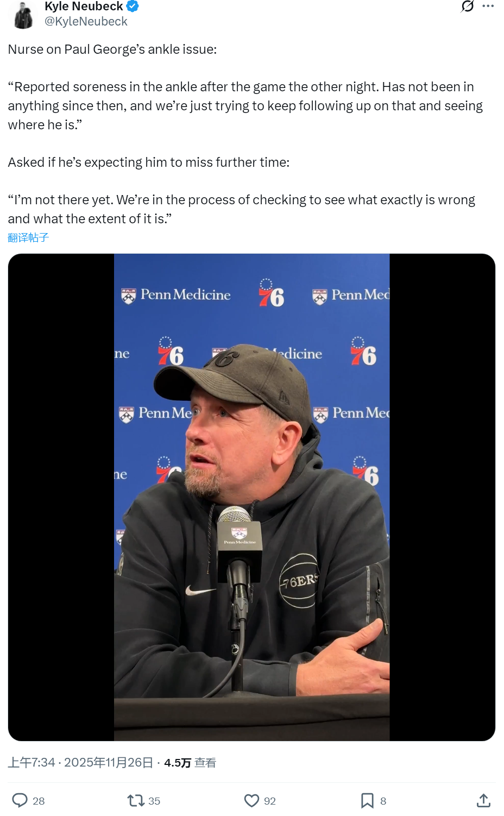This screenshot has width=504, height=816.
Task: Visit the @KyleNeubeck handle
Action: click(x=86, y=21)
